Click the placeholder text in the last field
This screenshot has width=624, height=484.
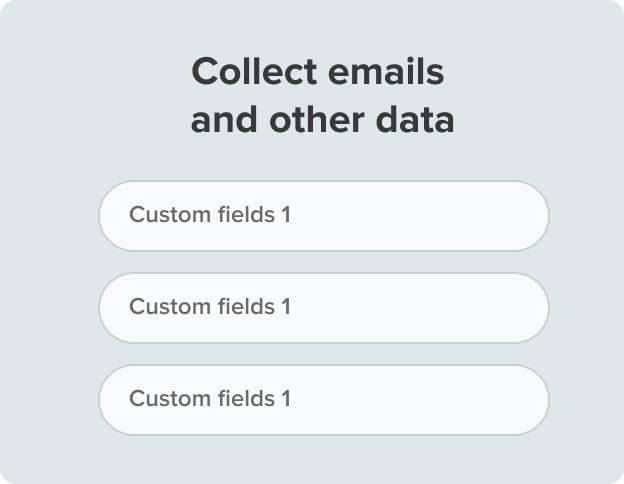[210, 399]
